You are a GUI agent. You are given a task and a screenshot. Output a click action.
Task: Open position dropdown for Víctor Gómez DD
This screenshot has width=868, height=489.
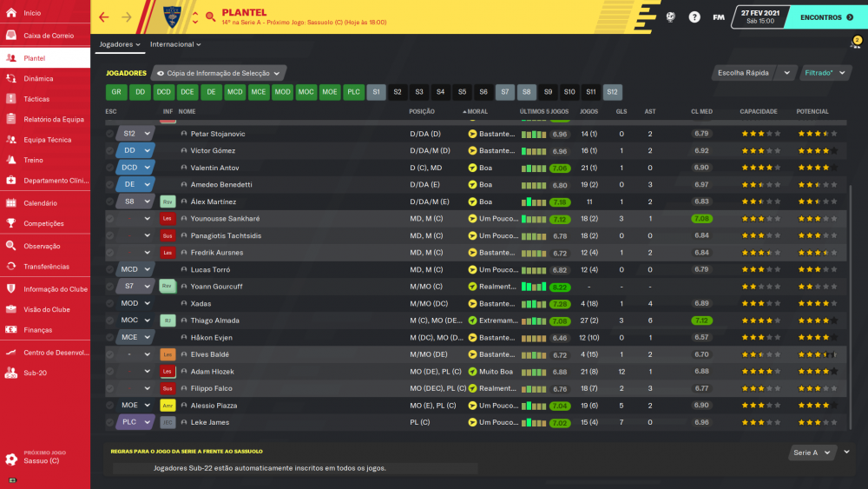tap(148, 150)
